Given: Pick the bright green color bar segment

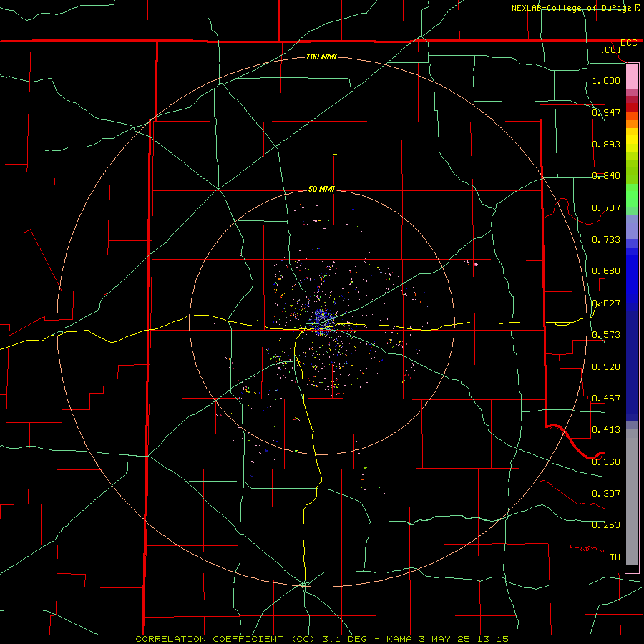Looking at the screenshot, I should (632, 195).
